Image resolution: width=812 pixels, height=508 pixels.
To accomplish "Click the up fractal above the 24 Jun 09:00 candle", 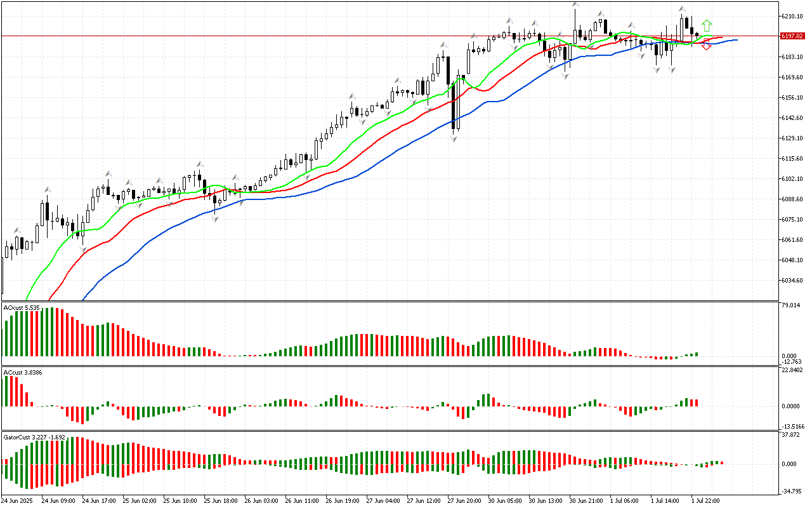I will click(x=47, y=189).
